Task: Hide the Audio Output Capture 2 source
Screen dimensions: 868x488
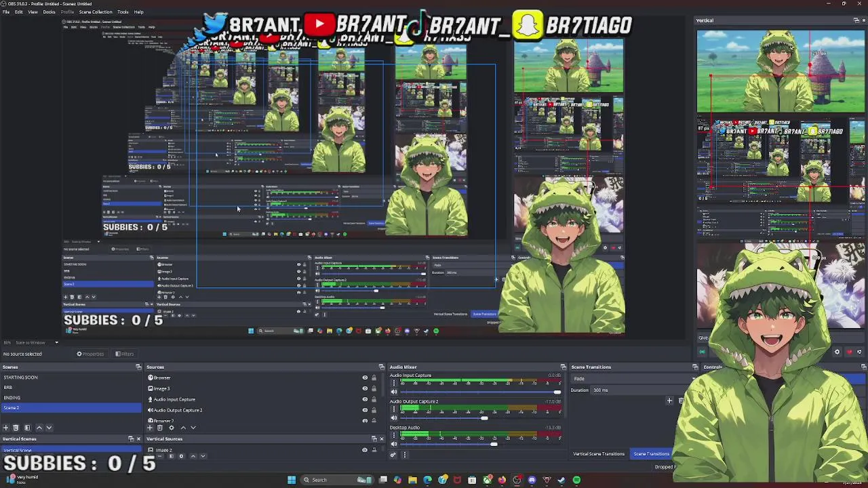Action: pyautogui.click(x=365, y=411)
